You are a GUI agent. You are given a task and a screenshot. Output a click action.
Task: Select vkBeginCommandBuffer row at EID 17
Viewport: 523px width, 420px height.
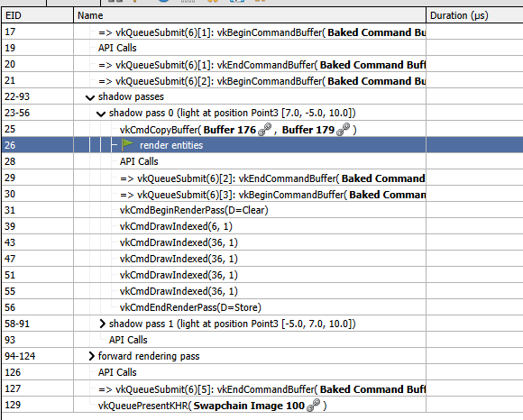[262, 32]
